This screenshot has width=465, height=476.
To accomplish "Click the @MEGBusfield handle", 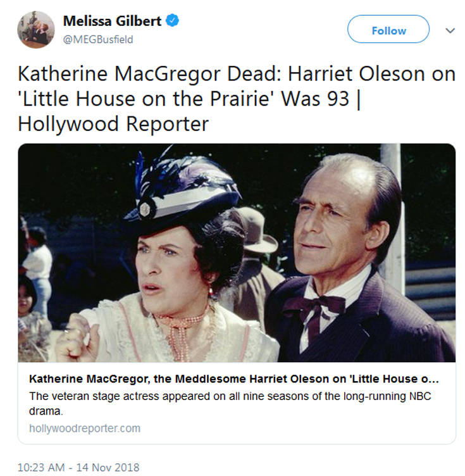I will tap(98, 39).
